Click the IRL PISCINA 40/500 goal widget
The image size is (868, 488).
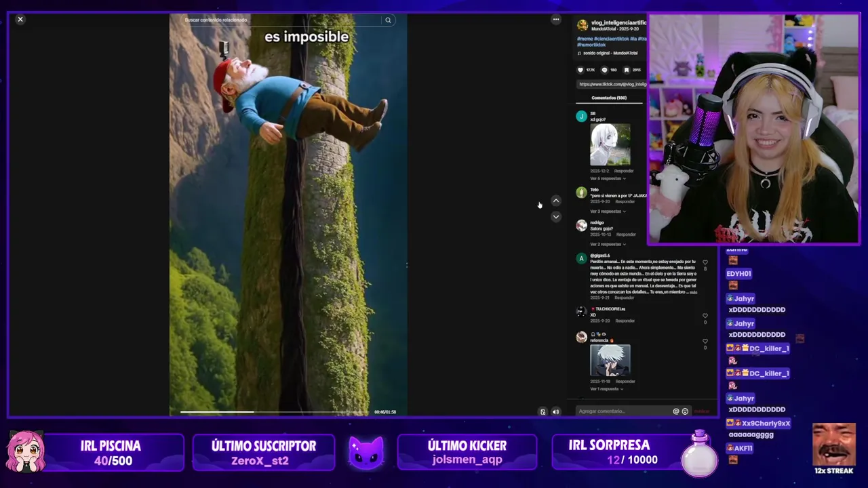click(111, 453)
